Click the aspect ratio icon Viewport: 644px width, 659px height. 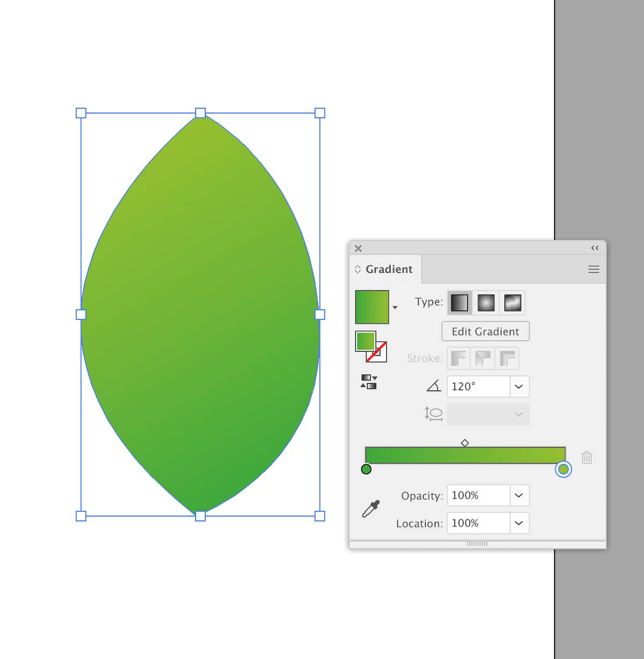coord(433,414)
